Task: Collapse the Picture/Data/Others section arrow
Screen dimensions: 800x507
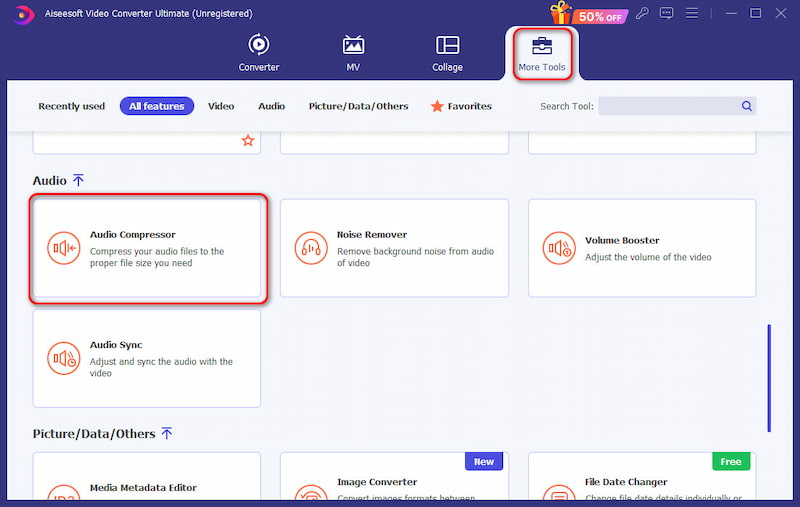Action: (167, 433)
